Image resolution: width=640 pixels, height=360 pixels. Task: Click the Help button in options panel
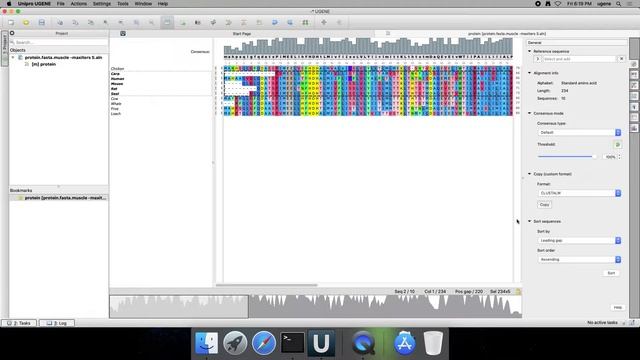pyautogui.click(x=618, y=307)
